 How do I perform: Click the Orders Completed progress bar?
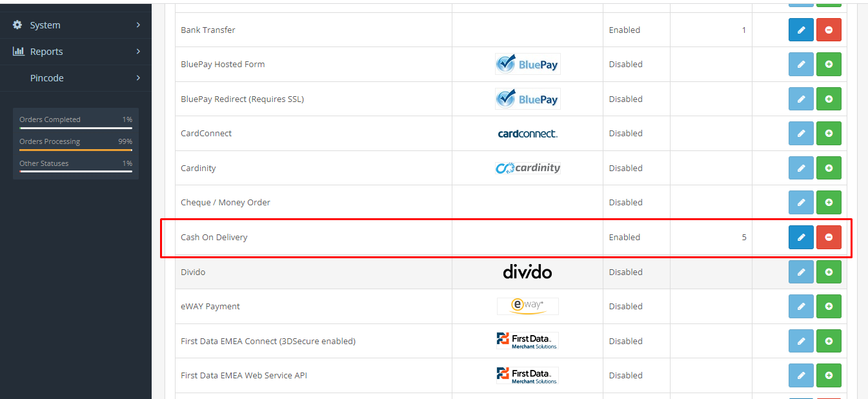(x=76, y=128)
